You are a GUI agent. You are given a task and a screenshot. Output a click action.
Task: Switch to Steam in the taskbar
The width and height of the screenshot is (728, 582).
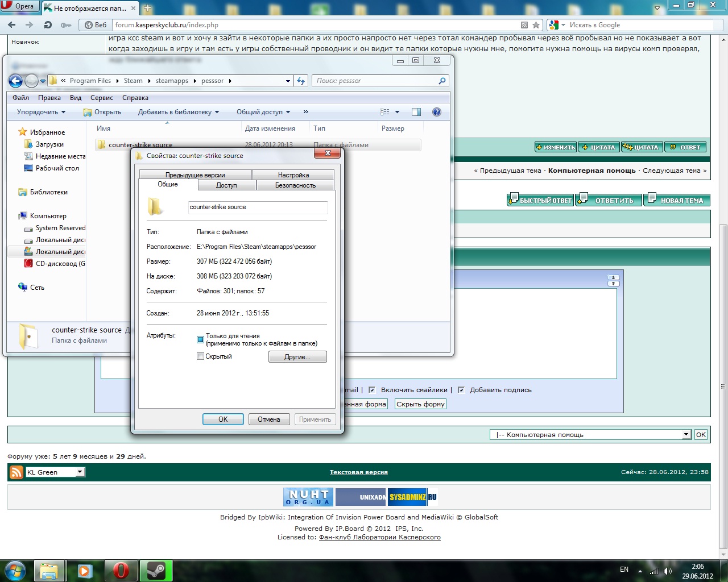[x=156, y=571]
